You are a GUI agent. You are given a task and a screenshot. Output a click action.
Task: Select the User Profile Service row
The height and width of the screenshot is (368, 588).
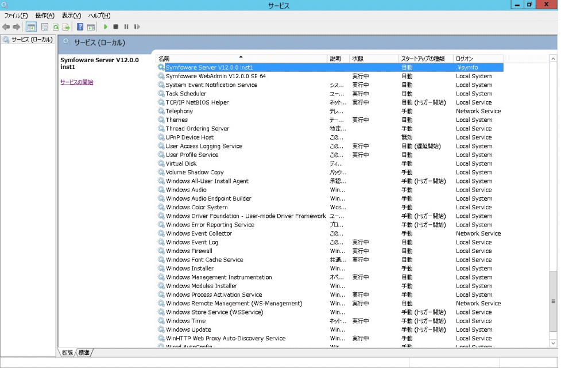[330, 155]
